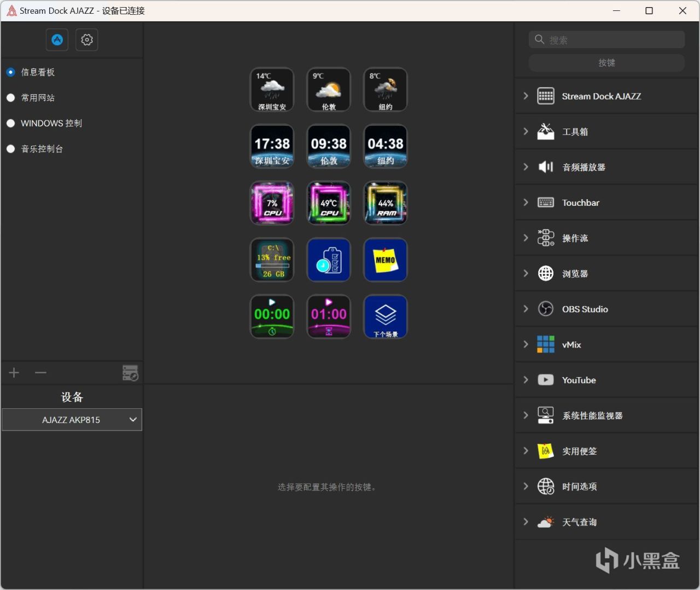The width and height of the screenshot is (700, 590).
Task: Select the pink 01:00 countdown timer key
Action: click(329, 317)
